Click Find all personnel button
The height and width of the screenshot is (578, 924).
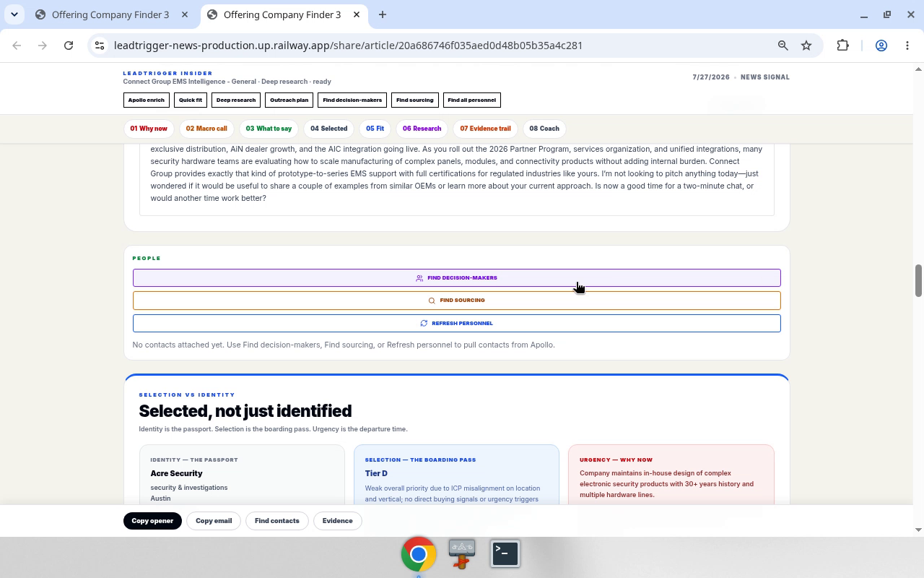472,100
